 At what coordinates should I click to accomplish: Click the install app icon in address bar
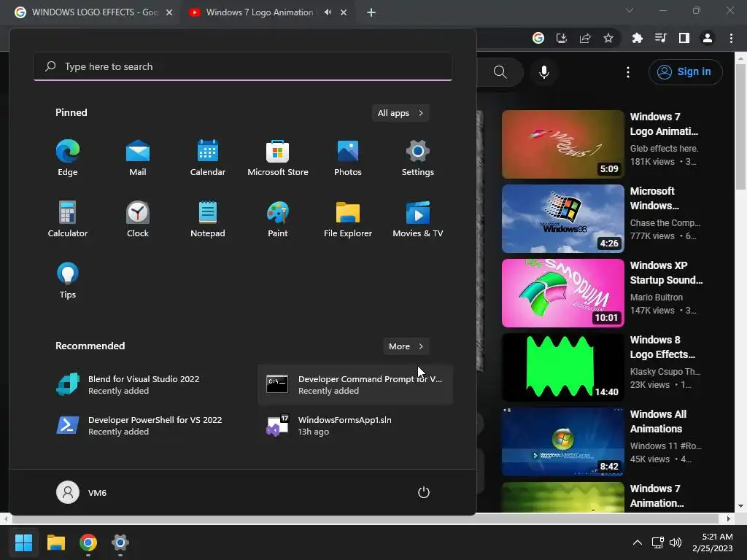561,38
